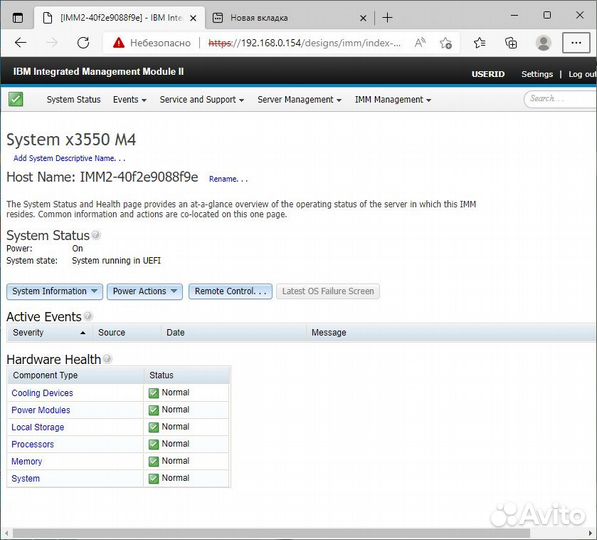Open the System Status menu item

[x=73, y=100]
